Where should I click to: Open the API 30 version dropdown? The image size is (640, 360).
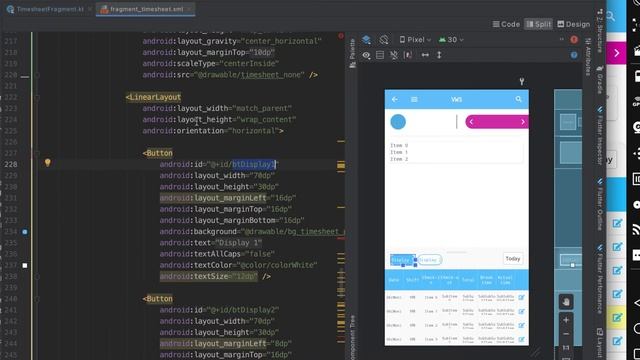[451, 40]
